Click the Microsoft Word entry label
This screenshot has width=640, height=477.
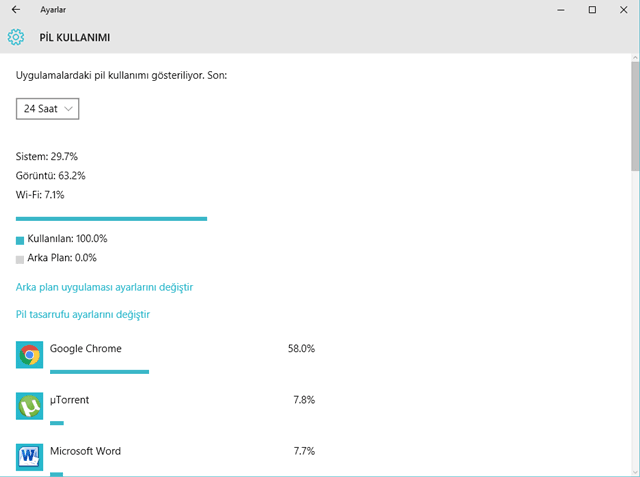click(85, 451)
